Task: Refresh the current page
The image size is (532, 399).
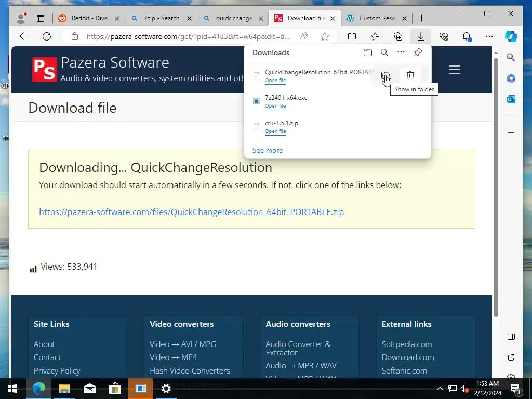Action: 47,36
